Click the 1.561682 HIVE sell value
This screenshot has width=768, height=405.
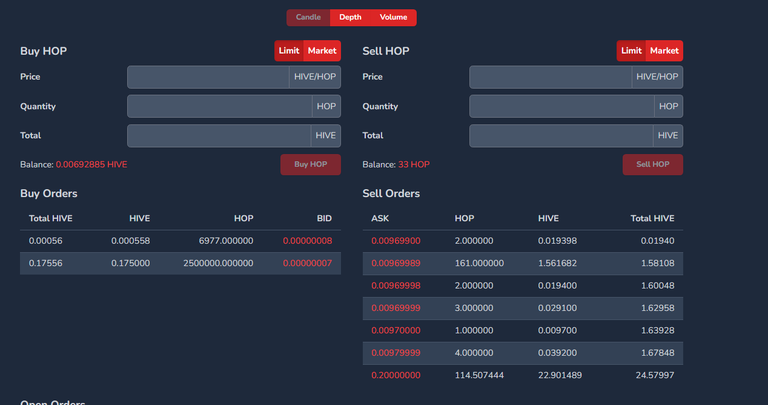click(557, 263)
